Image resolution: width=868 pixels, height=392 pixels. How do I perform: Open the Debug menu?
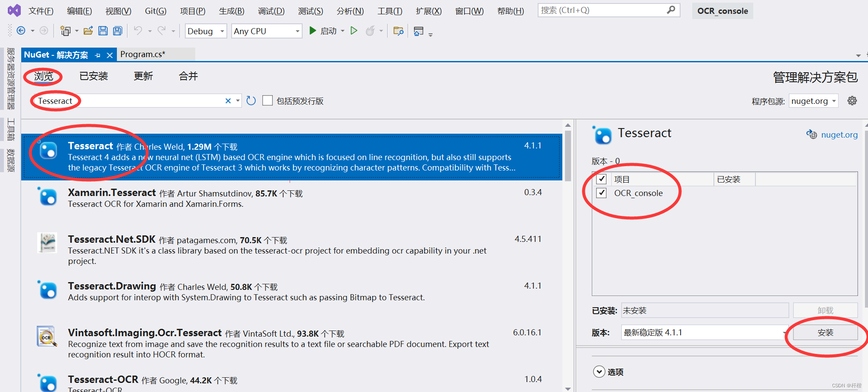click(x=271, y=11)
